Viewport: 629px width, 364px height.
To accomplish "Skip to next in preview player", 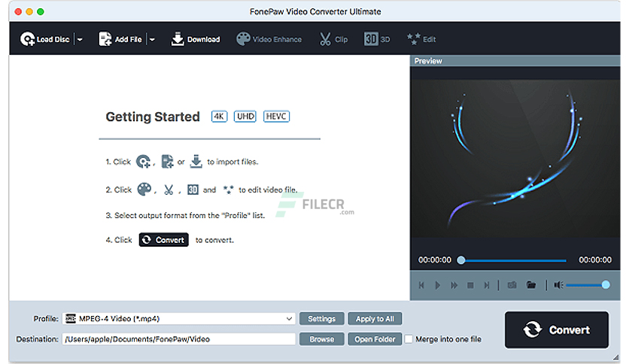I will [487, 285].
